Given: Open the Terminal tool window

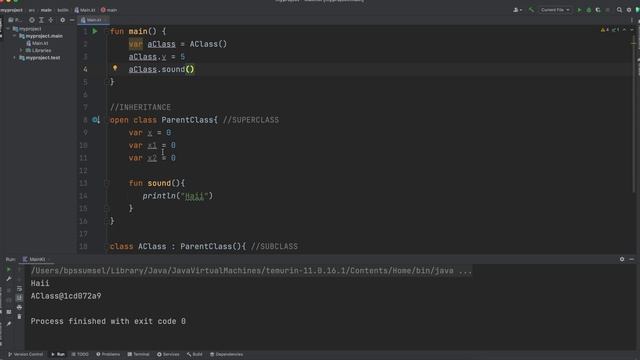Looking at the screenshot, I should pos(138,354).
